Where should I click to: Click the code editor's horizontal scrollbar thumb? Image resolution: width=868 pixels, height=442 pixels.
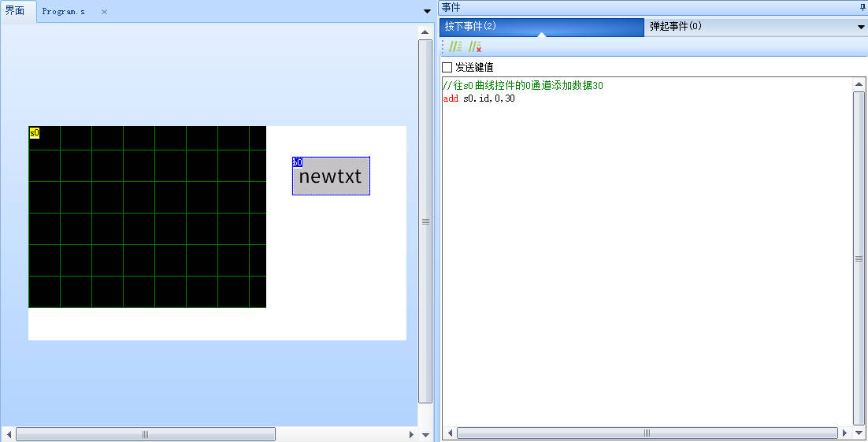[x=647, y=433]
